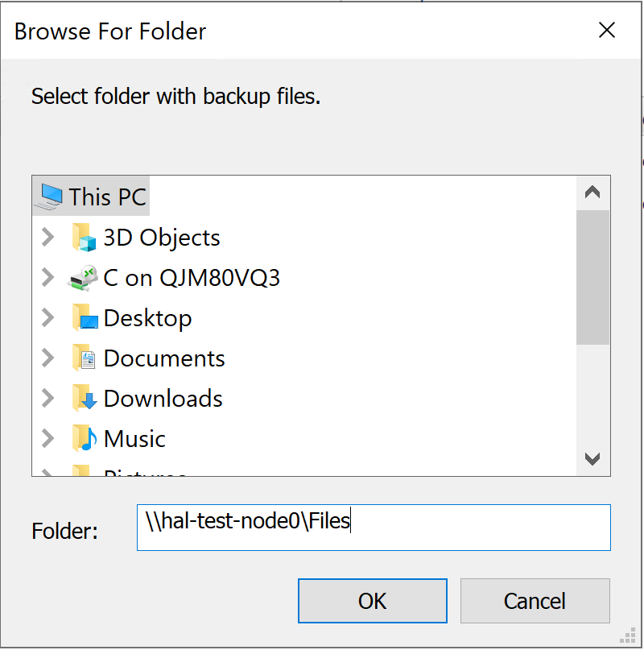Select the Documents folder label
This screenshot has height=650, width=644.
164,358
